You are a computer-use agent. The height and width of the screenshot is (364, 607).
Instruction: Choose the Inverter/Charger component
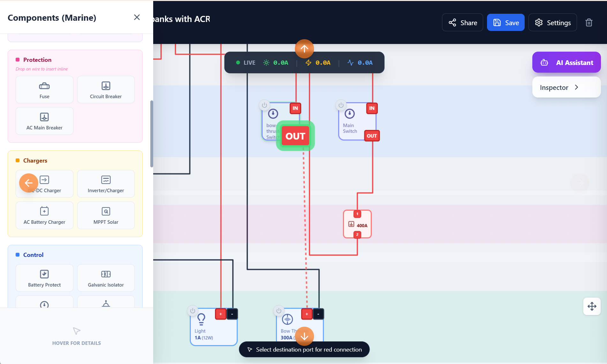(x=106, y=184)
